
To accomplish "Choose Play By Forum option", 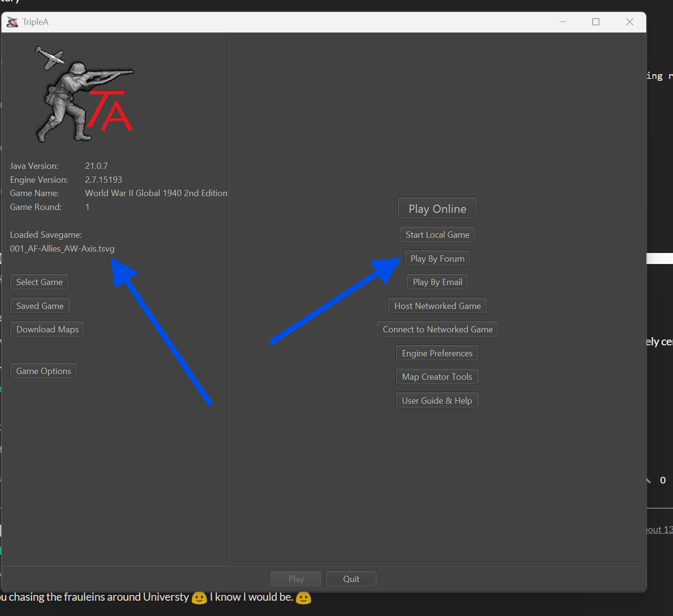I will [x=437, y=259].
